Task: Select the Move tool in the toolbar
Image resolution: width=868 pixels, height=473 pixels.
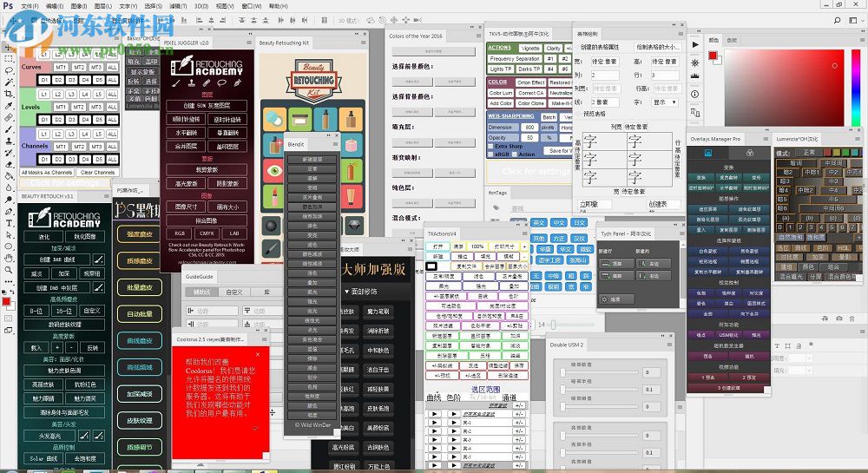Action: pos(9,47)
